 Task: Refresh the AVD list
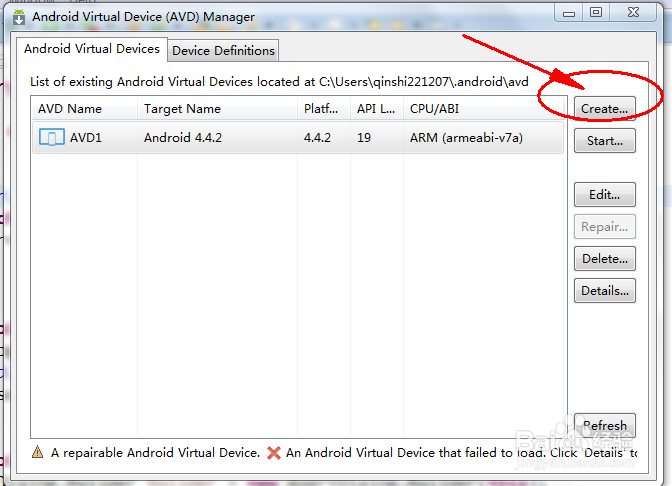[x=604, y=425]
